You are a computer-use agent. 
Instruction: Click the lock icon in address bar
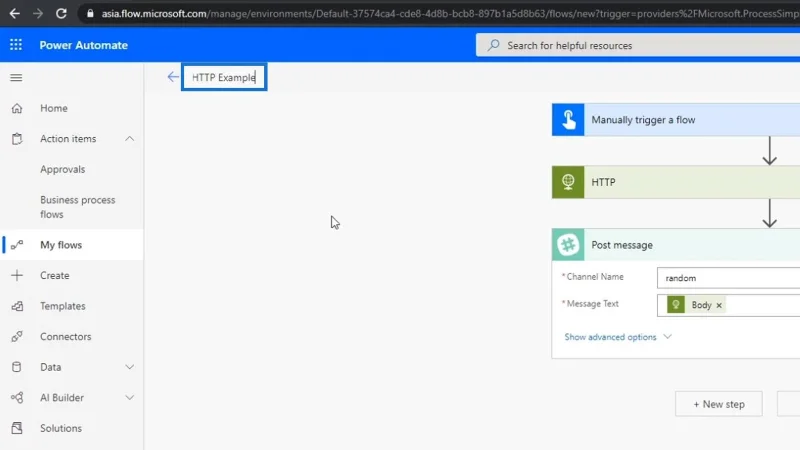[x=90, y=14]
